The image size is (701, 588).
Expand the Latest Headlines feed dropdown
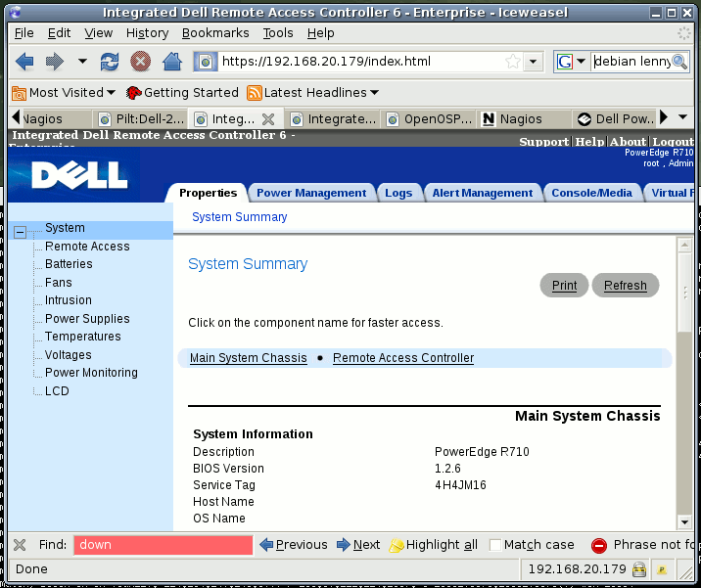(x=313, y=93)
